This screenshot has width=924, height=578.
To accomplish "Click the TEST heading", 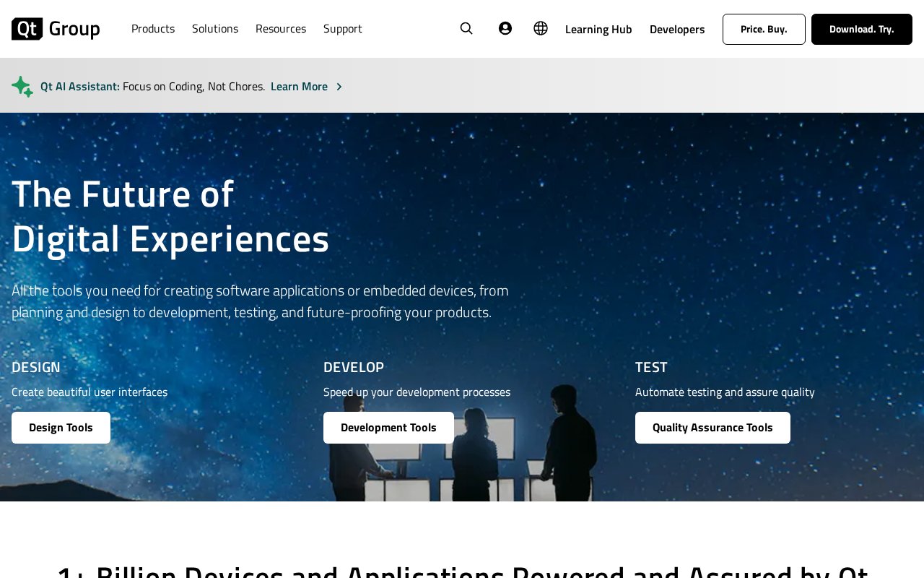I will click(x=651, y=367).
